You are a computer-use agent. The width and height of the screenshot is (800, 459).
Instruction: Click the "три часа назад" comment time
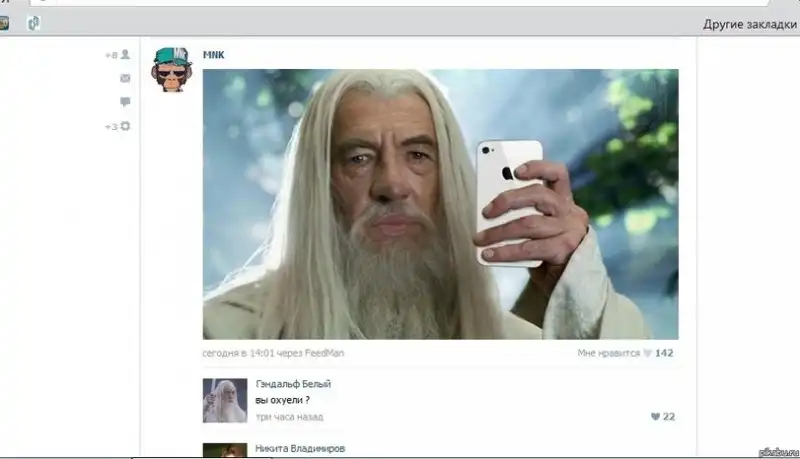(289, 416)
